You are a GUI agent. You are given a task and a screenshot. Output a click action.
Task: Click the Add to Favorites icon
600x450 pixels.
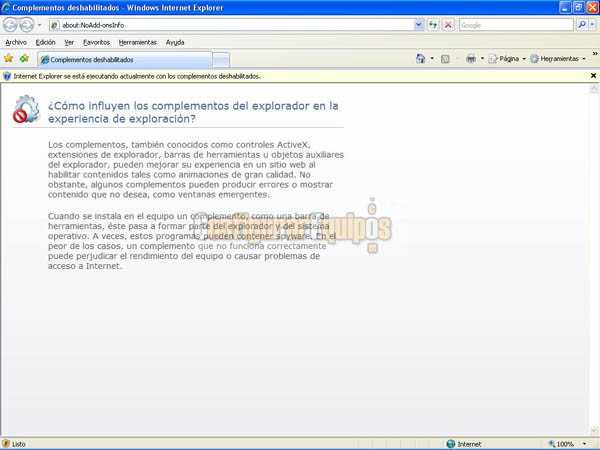(x=24, y=59)
